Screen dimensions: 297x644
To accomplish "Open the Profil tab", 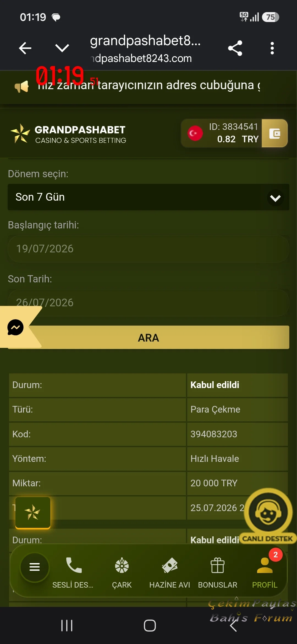I will [265, 573].
